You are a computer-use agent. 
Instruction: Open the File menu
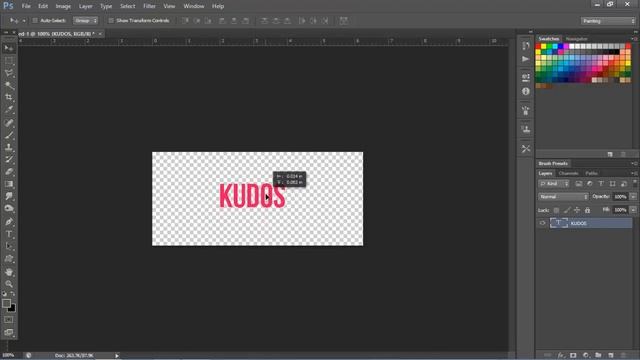coord(26,6)
